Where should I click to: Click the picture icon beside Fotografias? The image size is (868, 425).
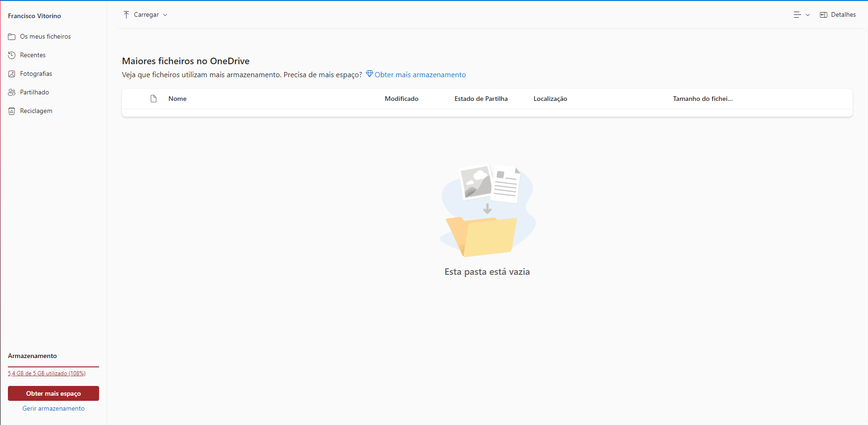(x=12, y=74)
